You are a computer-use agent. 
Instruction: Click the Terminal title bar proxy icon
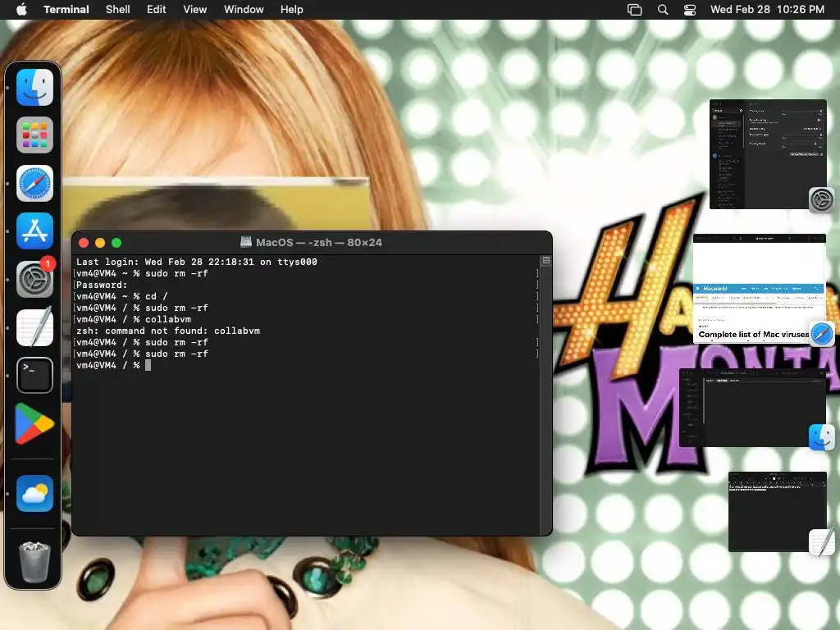(x=246, y=242)
